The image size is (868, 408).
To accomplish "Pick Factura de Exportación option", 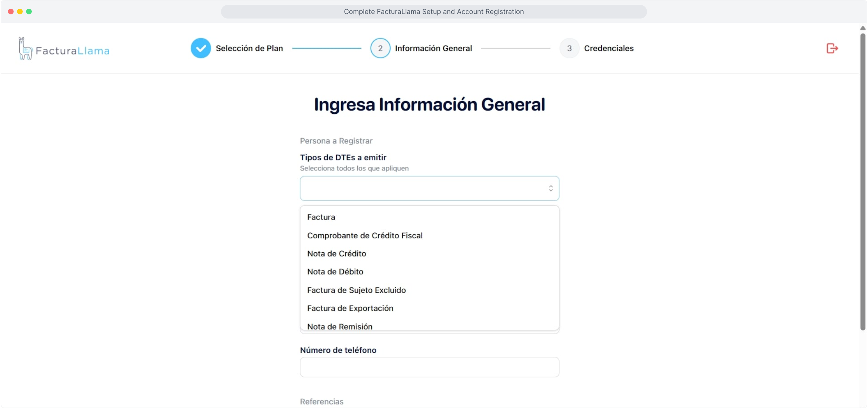I will (x=350, y=308).
